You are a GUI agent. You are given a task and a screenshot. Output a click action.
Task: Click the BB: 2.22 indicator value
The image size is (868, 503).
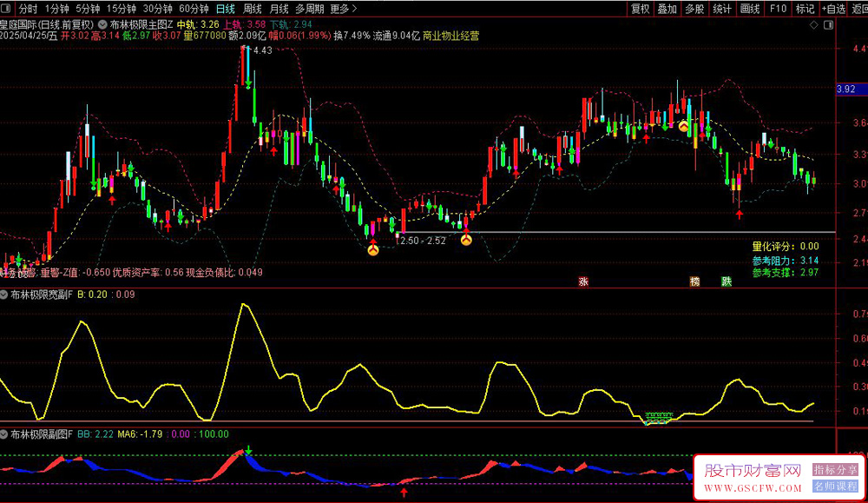tap(95, 434)
